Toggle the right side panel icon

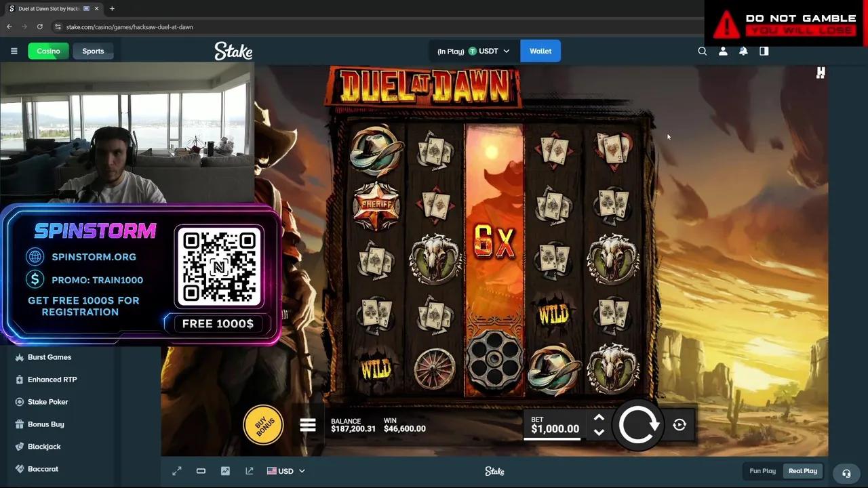[x=764, y=51]
